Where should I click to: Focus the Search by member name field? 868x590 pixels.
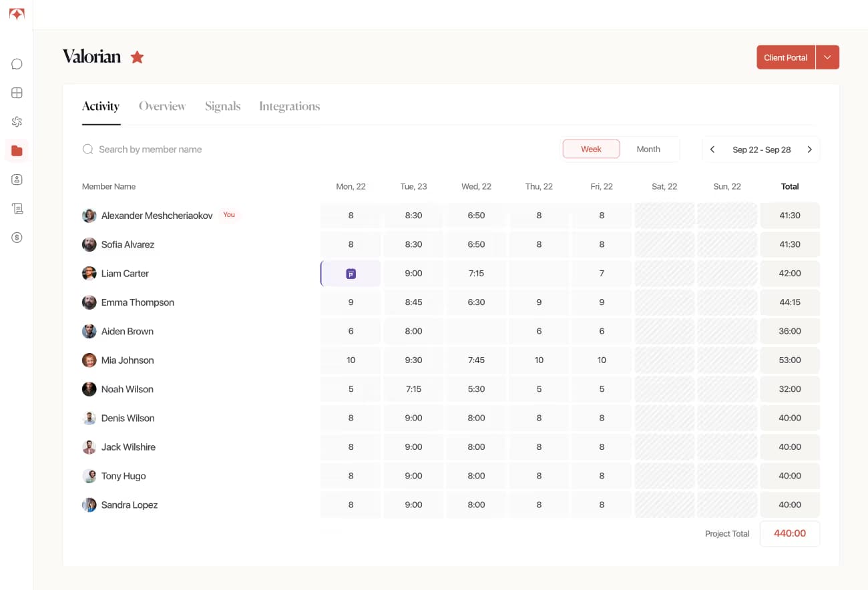coord(150,150)
